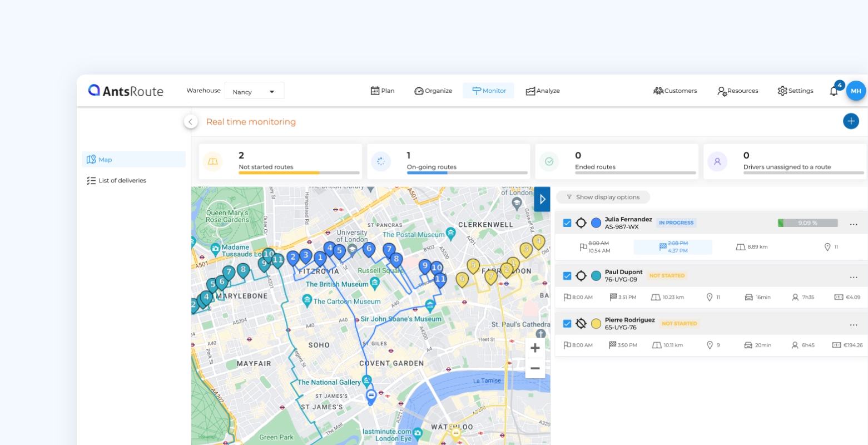868x445 pixels.
Task: Click the notifications bell icon
Action: (834, 91)
